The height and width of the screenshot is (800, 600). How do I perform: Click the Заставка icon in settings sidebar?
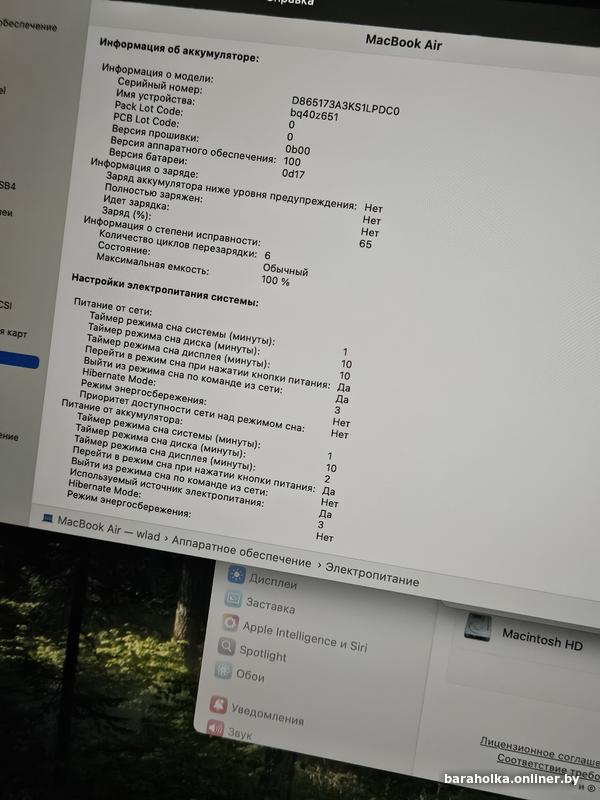233,598
